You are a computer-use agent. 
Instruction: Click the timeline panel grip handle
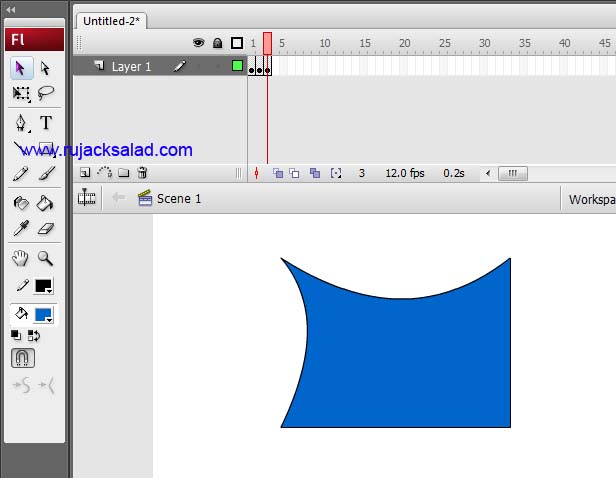(x=79, y=43)
